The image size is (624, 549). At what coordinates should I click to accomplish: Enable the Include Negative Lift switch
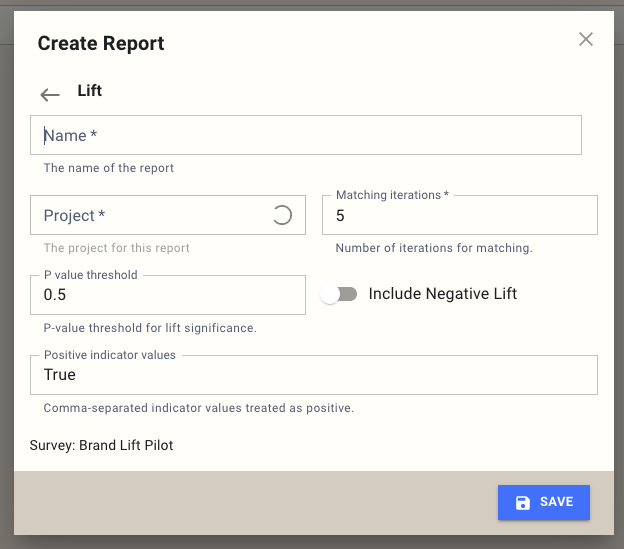pyautogui.click(x=339, y=294)
